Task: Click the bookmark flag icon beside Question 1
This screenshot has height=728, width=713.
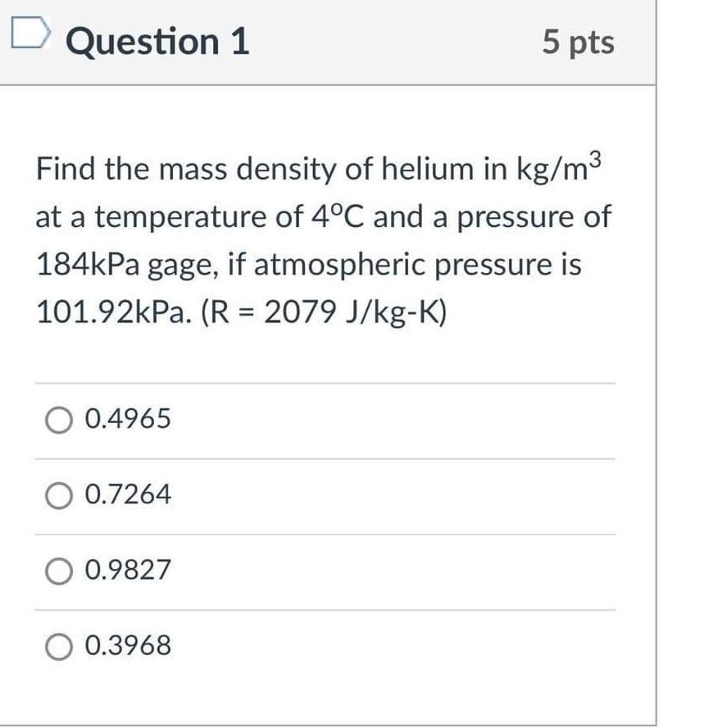Action: [x=30, y=34]
